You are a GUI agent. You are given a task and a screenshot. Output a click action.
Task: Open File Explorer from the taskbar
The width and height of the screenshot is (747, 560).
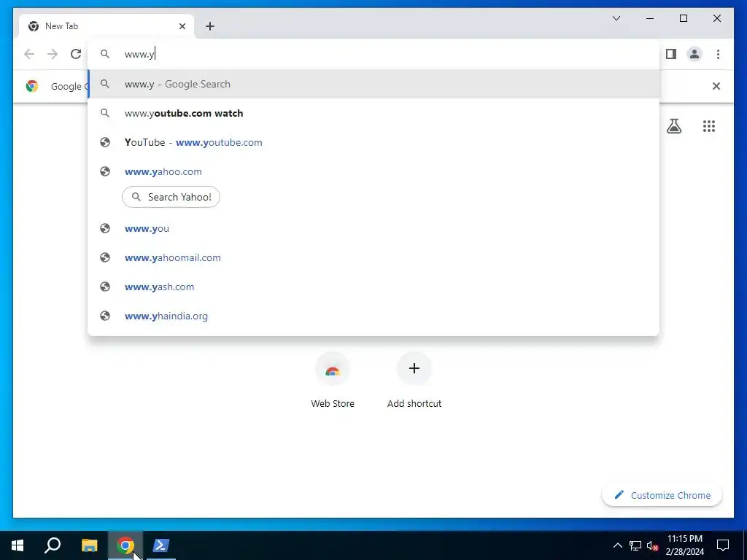[x=89, y=545]
